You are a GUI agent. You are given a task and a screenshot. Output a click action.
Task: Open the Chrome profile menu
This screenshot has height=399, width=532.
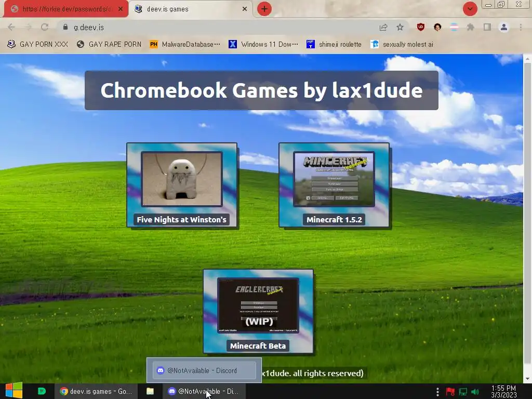(x=504, y=27)
